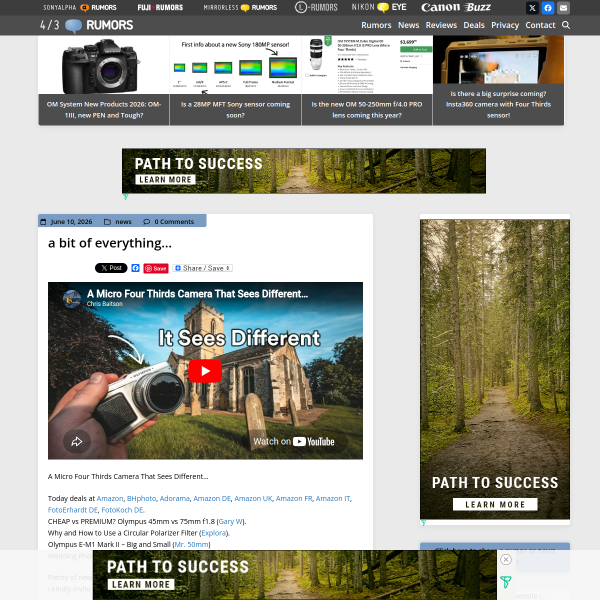Share article via Facebook icon
The width and height of the screenshot is (600, 600).
(x=135, y=268)
